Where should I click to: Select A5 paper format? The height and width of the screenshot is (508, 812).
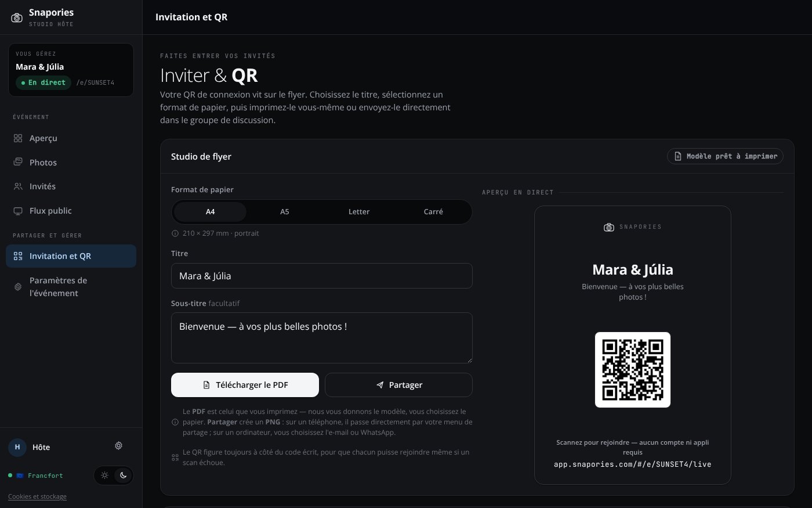[285, 212]
